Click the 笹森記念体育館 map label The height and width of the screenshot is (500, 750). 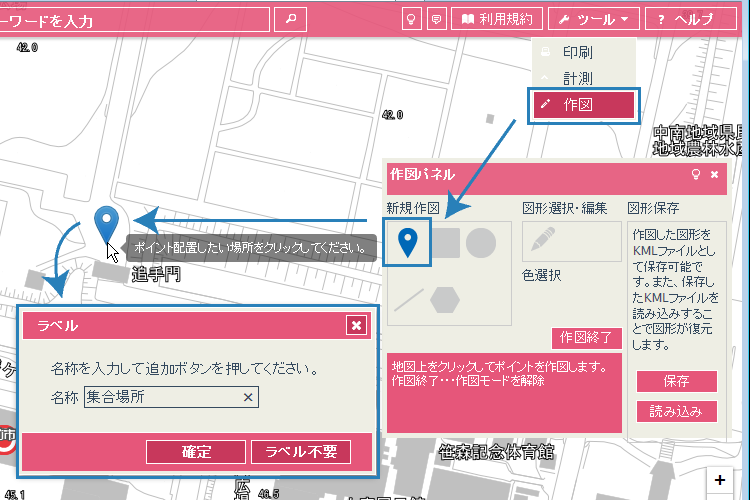(x=496, y=451)
